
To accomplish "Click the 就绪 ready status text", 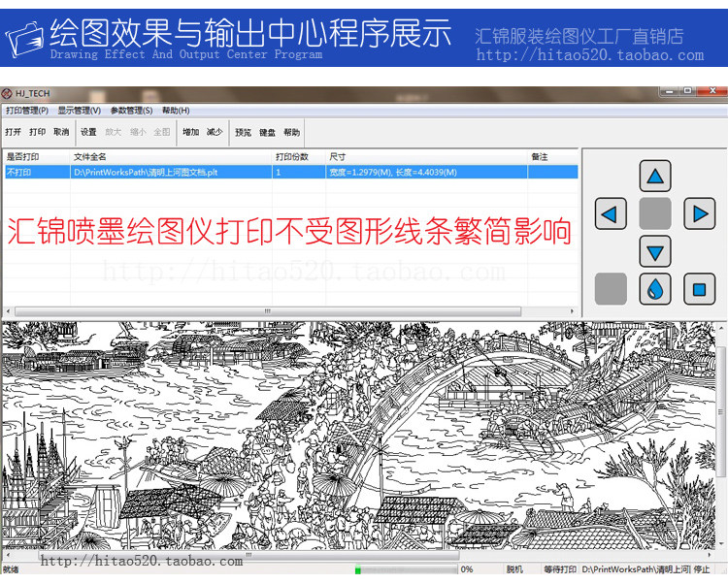I will [x=11, y=569].
